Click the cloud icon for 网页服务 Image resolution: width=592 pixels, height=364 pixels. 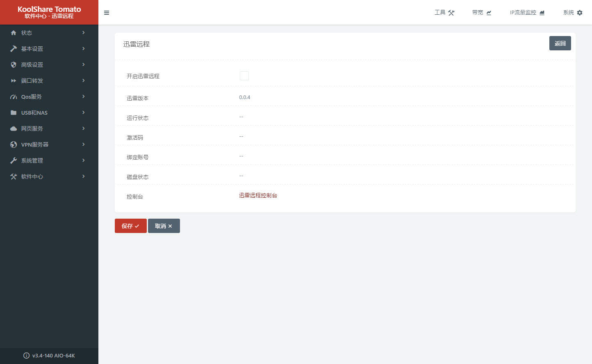pyautogui.click(x=14, y=129)
